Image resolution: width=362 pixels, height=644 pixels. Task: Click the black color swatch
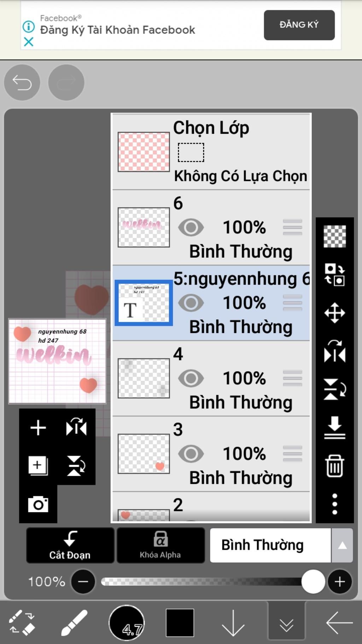(x=180, y=622)
